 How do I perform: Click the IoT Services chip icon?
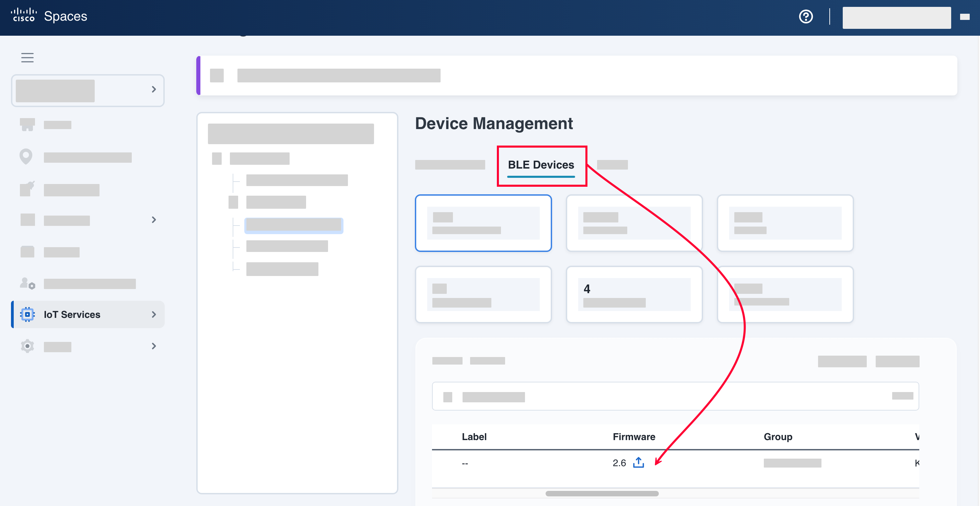[x=27, y=314]
